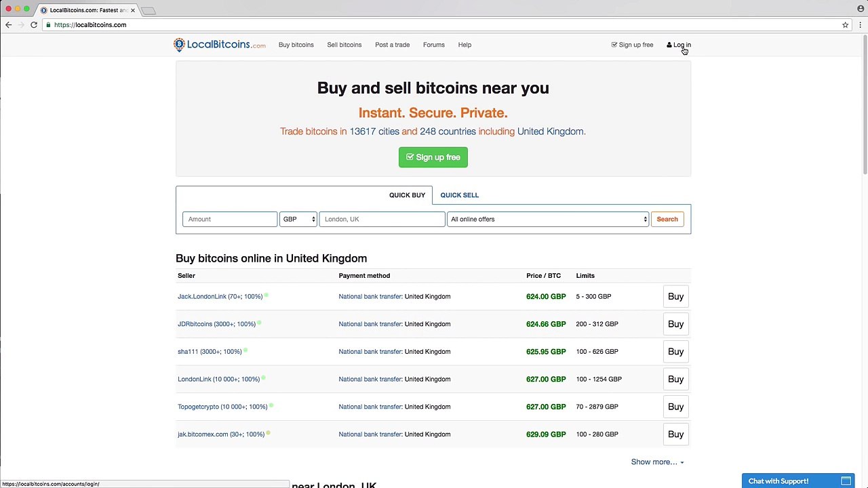Buy from Topogetcrypto offer
The image size is (868, 488).
click(x=675, y=407)
